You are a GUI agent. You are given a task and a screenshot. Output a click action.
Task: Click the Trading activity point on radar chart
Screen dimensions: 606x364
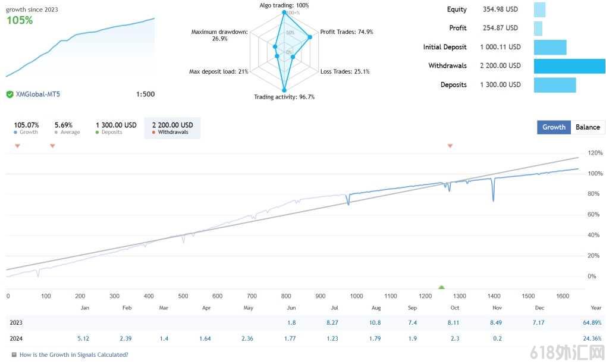tap(284, 90)
